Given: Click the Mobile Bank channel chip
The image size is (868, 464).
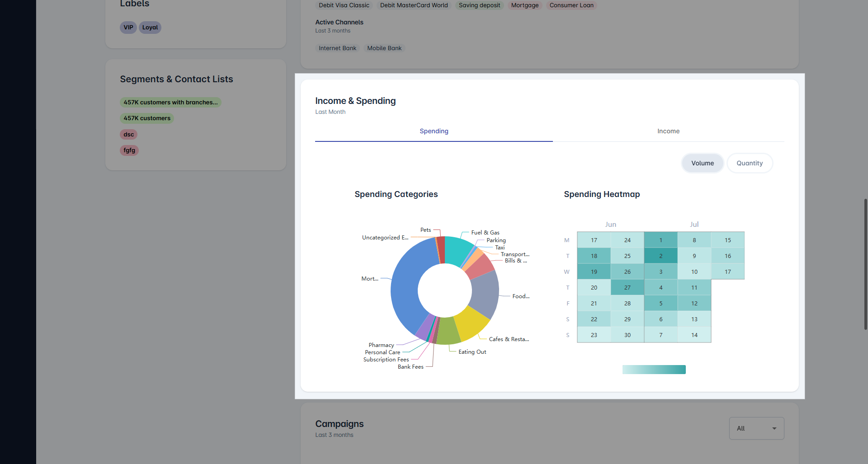Looking at the screenshot, I should (384, 48).
